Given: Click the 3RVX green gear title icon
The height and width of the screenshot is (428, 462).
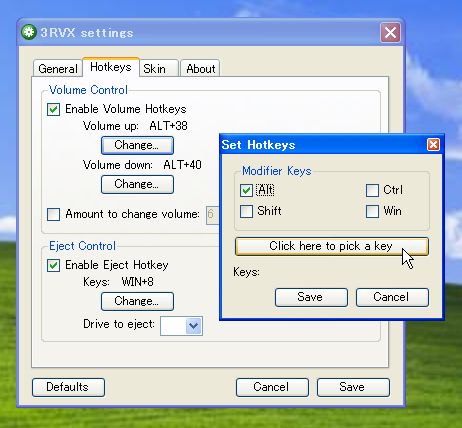Looking at the screenshot, I should tap(29, 32).
